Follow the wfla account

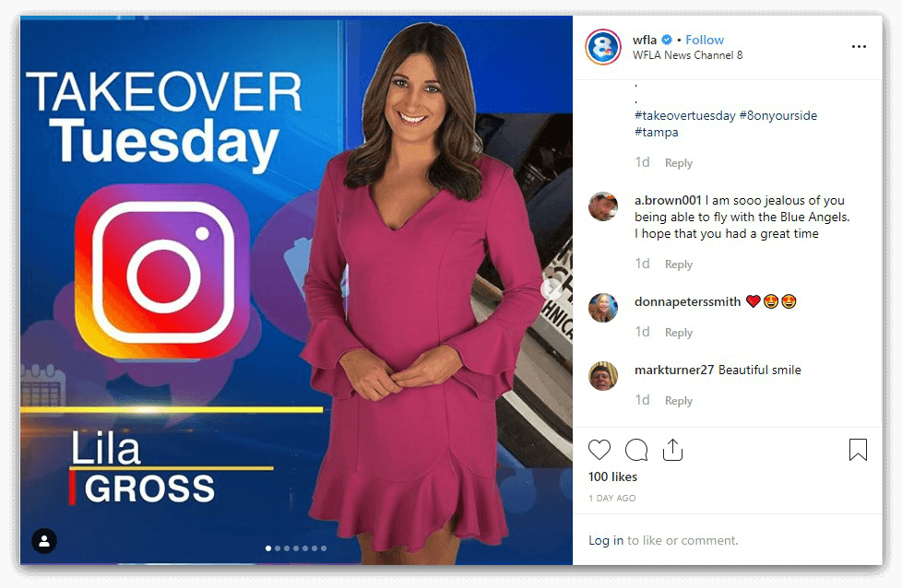704,40
